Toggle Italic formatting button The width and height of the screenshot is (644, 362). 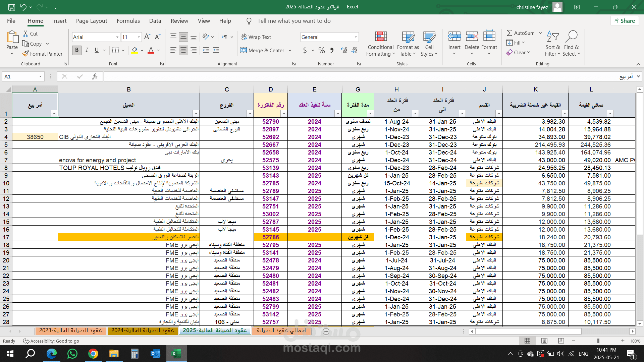pos(87,50)
